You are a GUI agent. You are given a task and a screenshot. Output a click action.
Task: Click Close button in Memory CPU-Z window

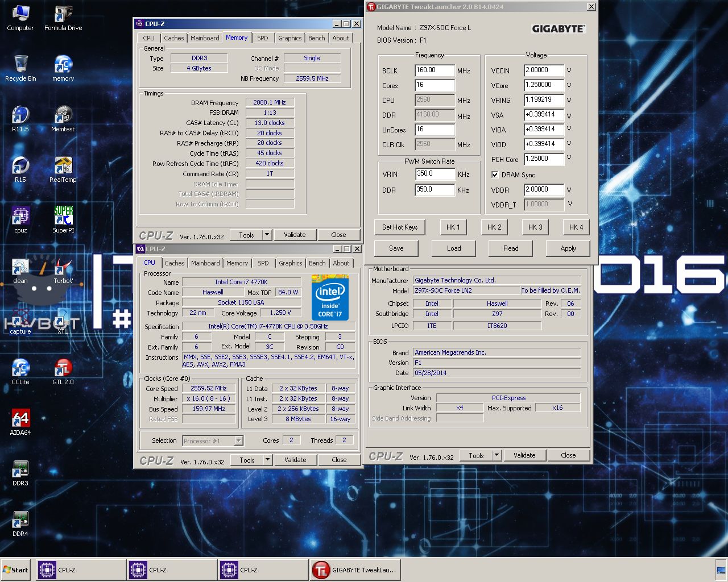[338, 235]
